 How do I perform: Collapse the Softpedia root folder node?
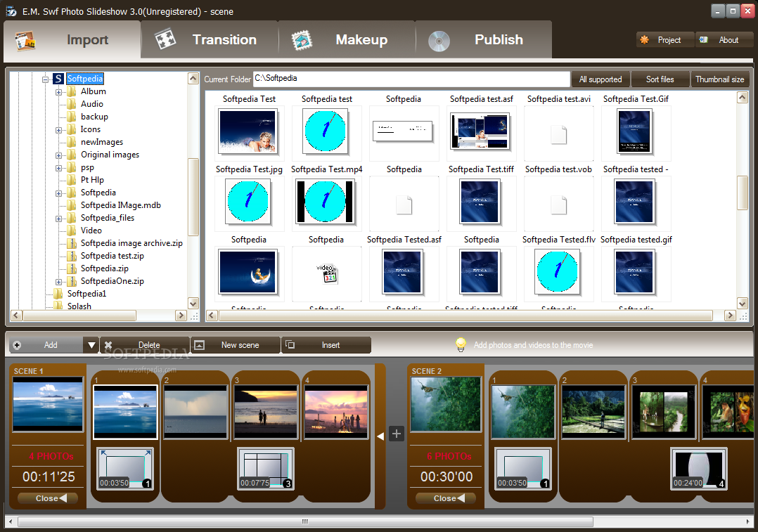[x=46, y=79]
